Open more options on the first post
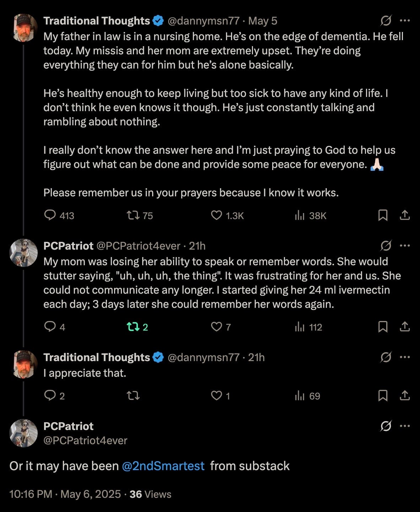The width and height of the screenshot is (420, 512). (x=405, y=21)
